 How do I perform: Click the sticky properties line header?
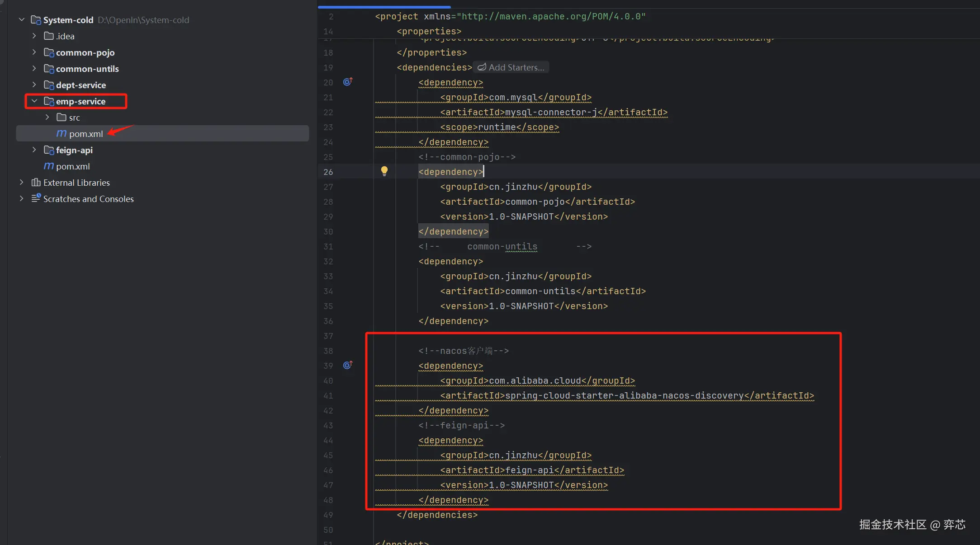pos(429,31)
